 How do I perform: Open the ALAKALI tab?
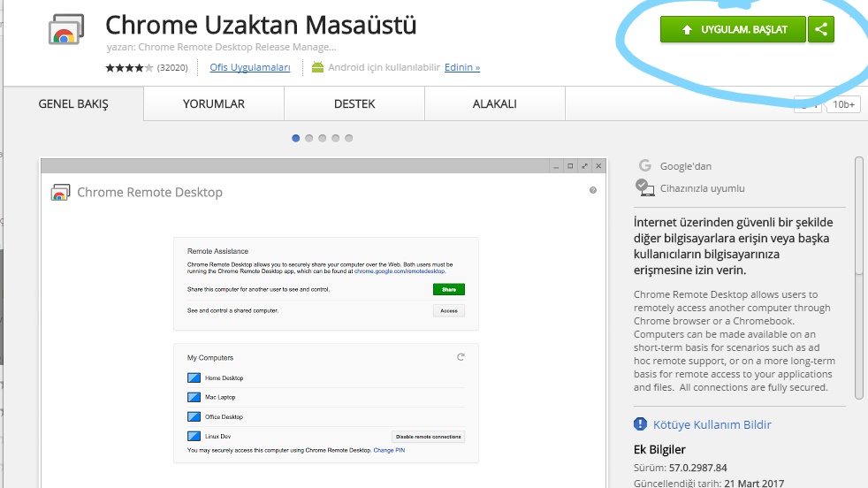click(494, 103)
